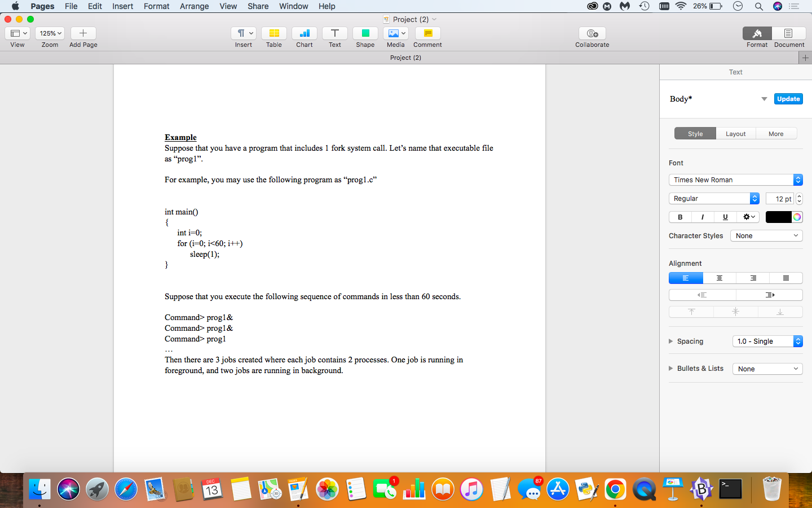The height and width of the screenshot is (508, 812).
Task: Click the new tab plus button
Action: [805, 58]
